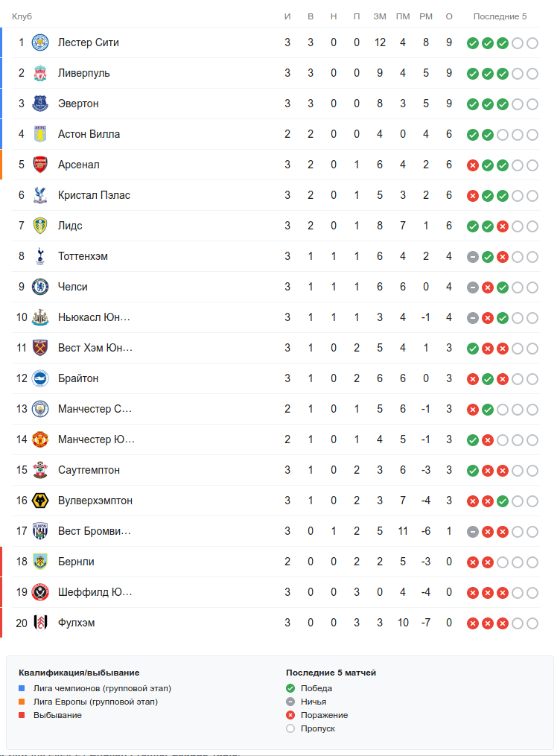Click the Fulham club crest icon
The width and height of the screenshot is (560, 756).
pyautogui.click(x=40, y=623)
